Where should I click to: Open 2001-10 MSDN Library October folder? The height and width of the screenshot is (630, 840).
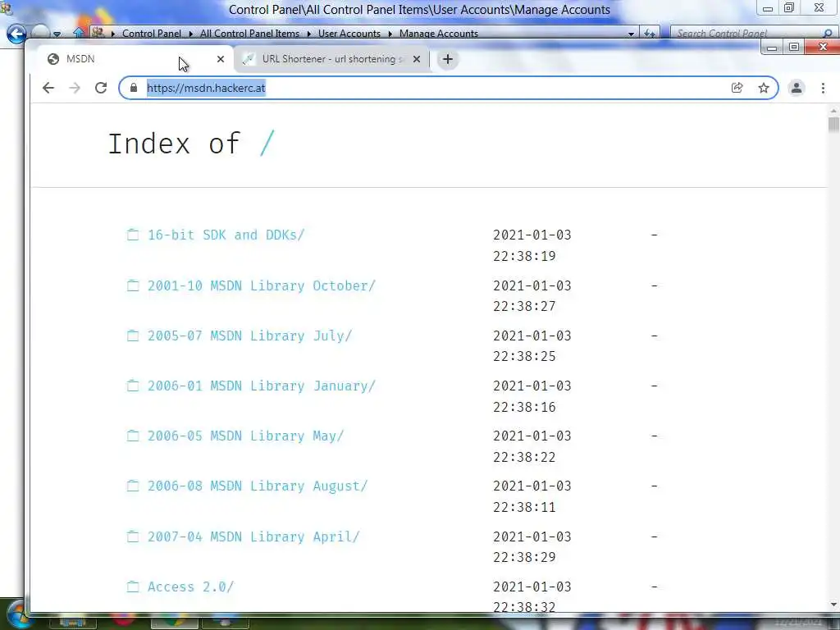262,285
